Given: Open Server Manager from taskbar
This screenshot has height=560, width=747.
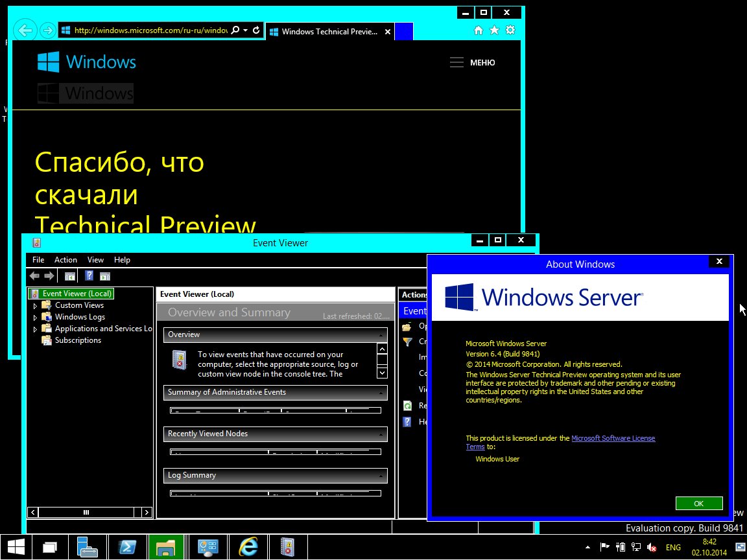Looking at the screenshot, I should (88, 547).
